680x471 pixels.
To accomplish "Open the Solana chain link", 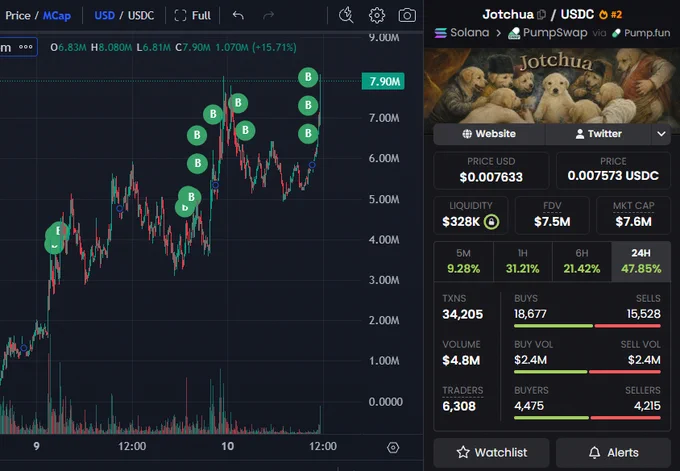I will (x=462, y=33).
